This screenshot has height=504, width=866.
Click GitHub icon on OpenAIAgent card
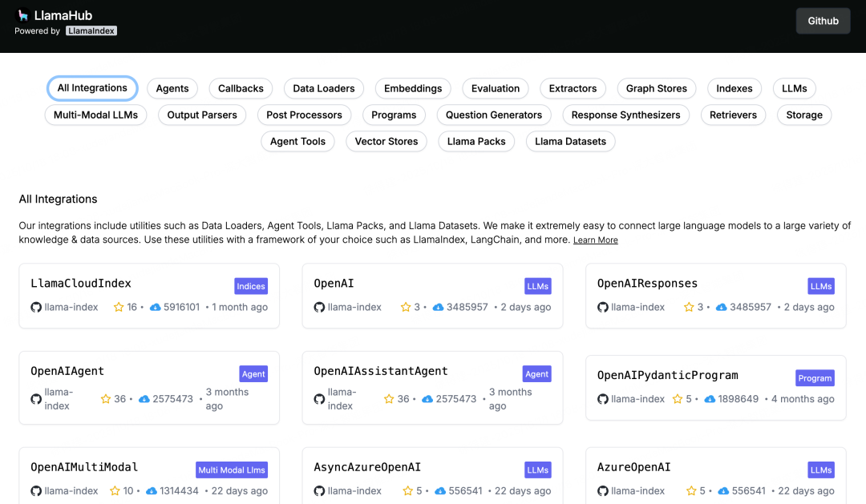click(x=36, y=399)
